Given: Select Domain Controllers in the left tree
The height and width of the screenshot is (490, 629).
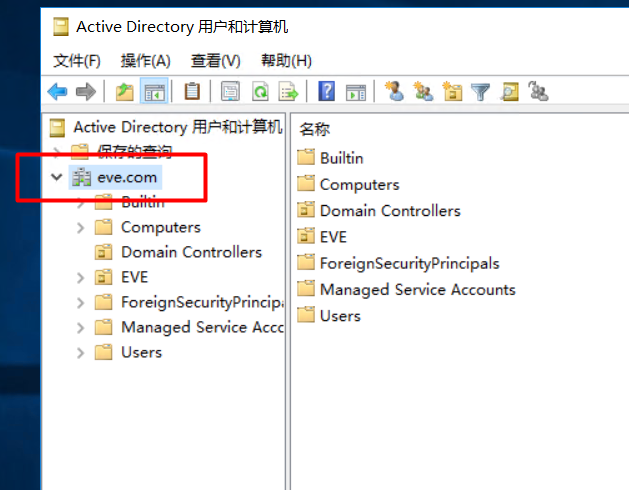Looking at the screenshot, I should [191, 252].
